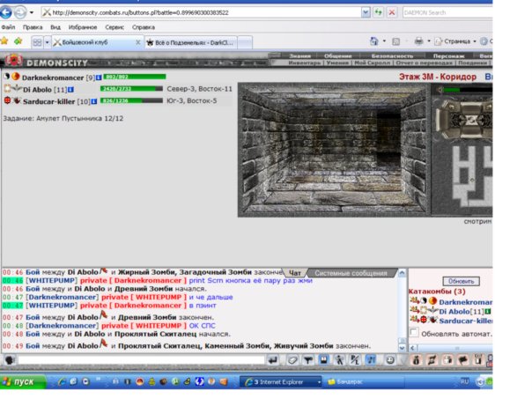This screenshot has height=399, width=532.
Task: Go back with the browser Back arrow
Action: (6, 12)
